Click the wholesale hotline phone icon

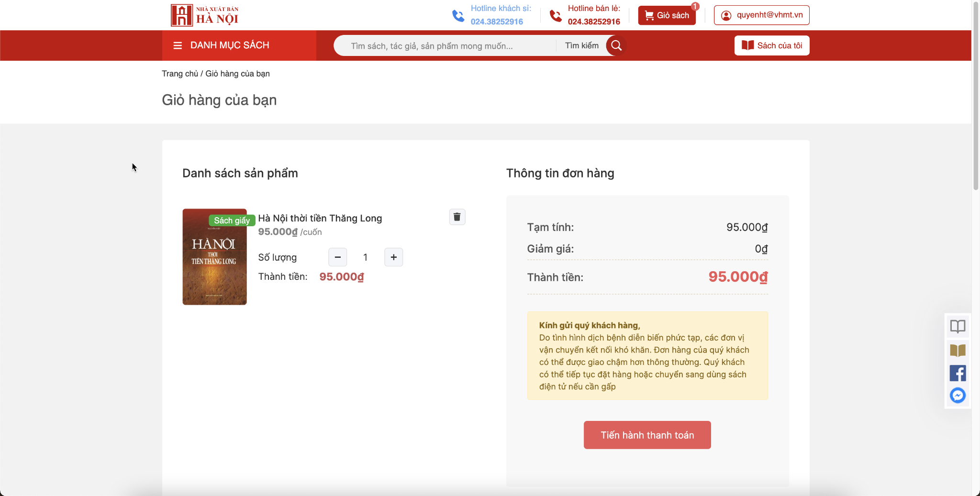click(x=458, y=16)
